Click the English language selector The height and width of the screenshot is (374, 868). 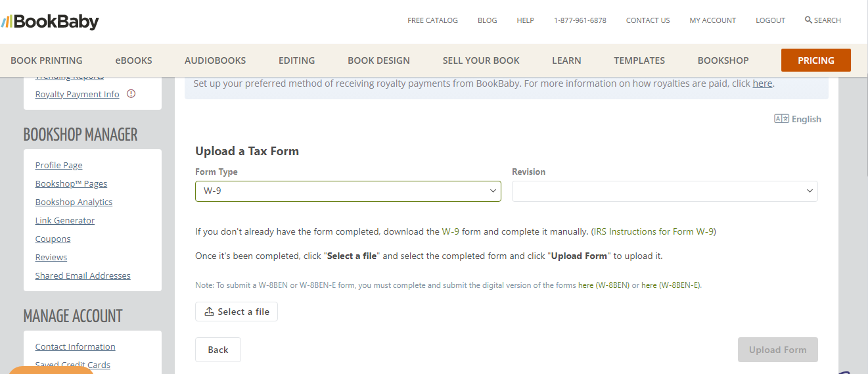(798, 119)
